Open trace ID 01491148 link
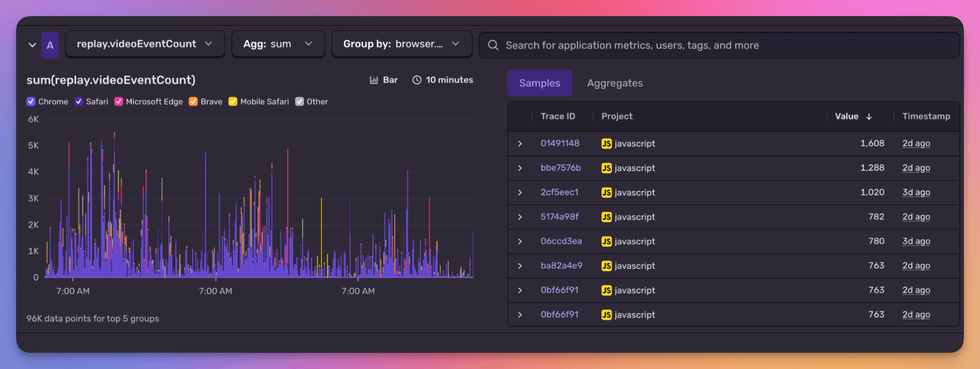The width and height of the screenshot is (980, 369). 560,143
